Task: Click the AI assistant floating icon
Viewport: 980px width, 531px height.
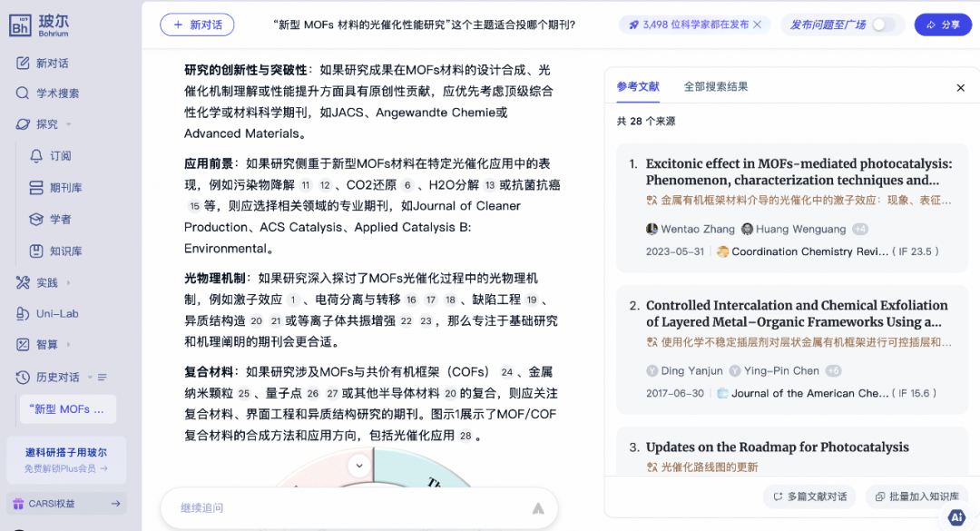Action: click(957, 517)
